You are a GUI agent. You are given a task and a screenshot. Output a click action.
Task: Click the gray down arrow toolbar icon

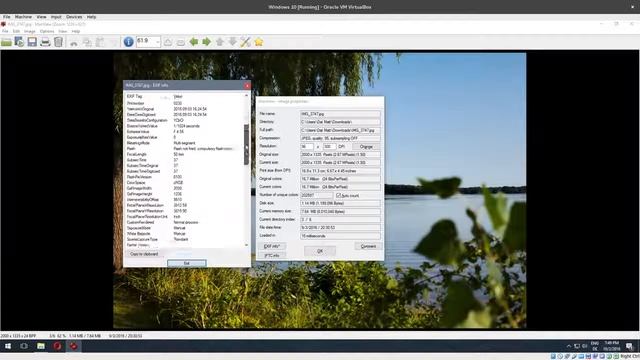pyautogui.click(x=233, y=42)
